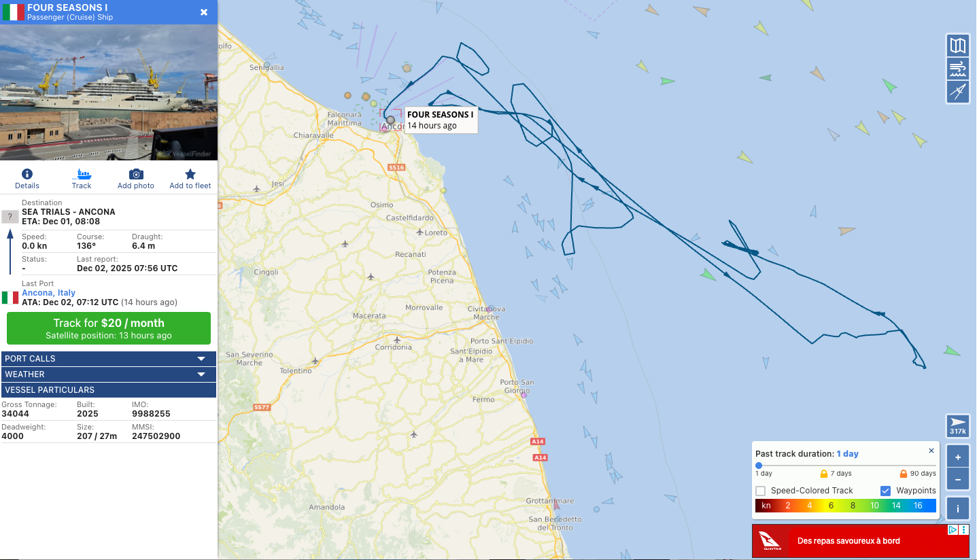The image size is (977, 560).
Task: Click the 317k vessel count icon
Action: pos(958,426)
